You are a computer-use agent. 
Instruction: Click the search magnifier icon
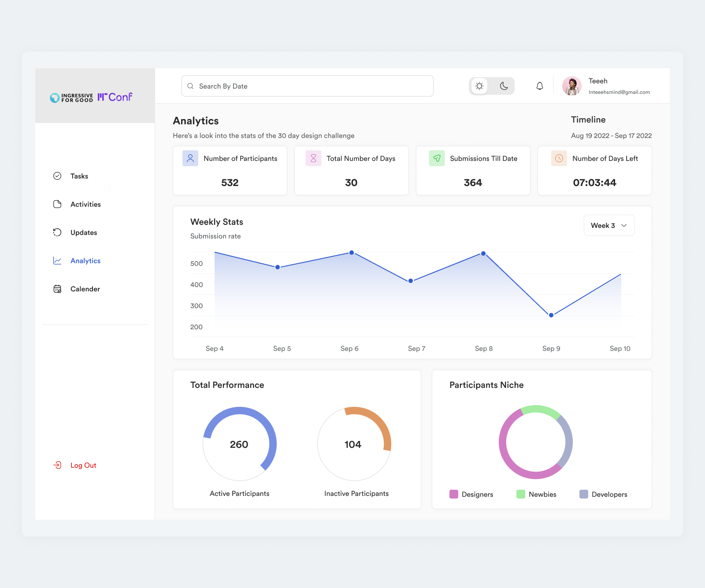click(190, 86)
